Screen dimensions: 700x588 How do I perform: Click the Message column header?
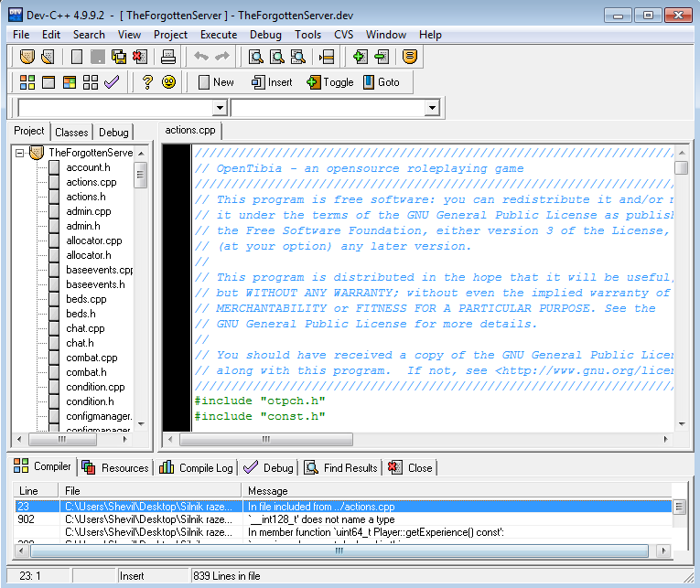coord(457,491)
